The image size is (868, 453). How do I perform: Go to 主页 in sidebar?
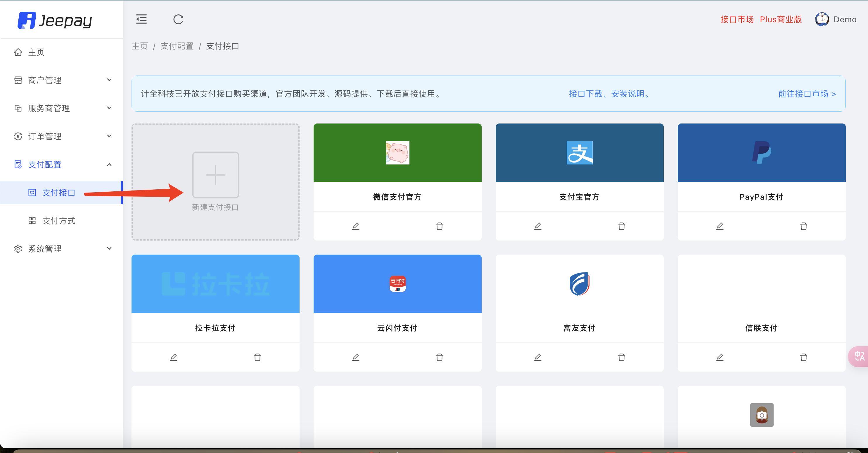point(36,52)
